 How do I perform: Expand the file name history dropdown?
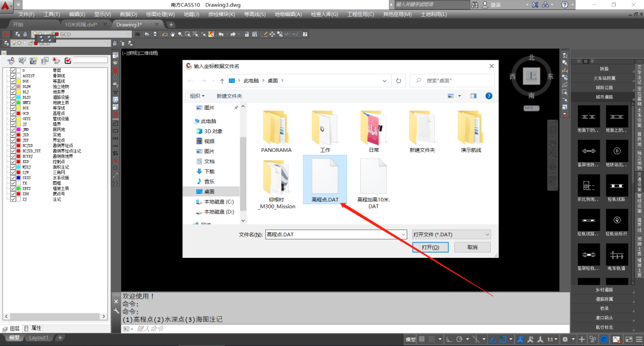(403, 235)
